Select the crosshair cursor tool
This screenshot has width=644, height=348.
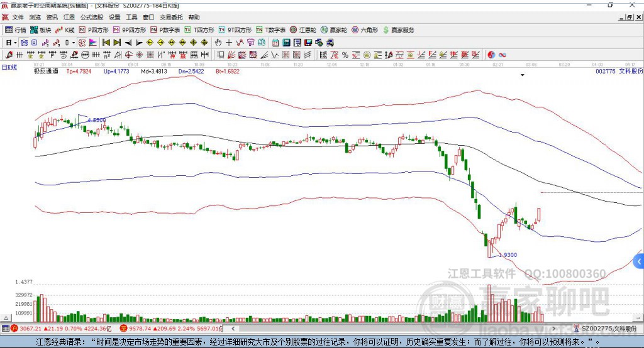tap(229, 43)
